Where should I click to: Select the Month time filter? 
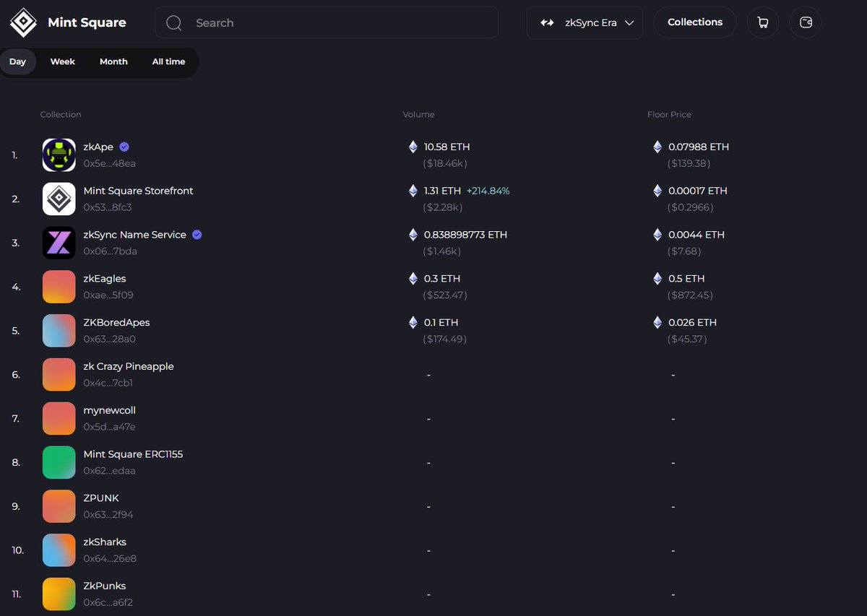(x=113, y=62)
